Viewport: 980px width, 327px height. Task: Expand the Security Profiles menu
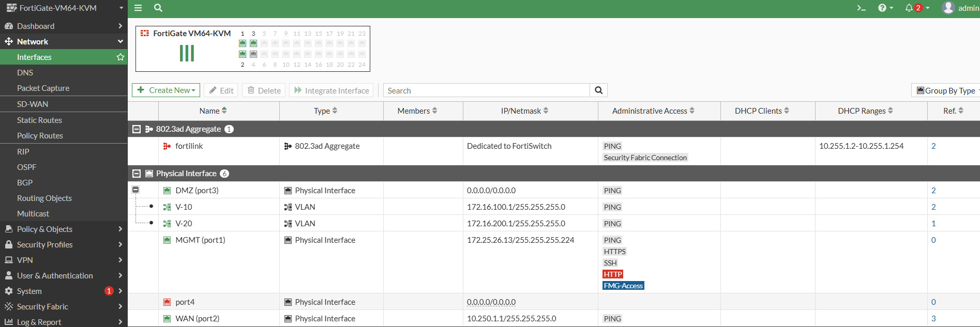pyautogui.click(x=64, y=244)
